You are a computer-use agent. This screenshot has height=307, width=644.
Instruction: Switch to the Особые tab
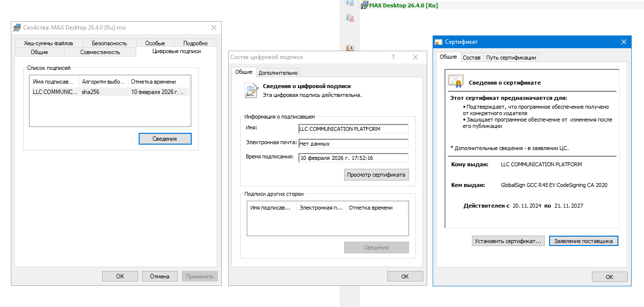[x=155, y=43]
